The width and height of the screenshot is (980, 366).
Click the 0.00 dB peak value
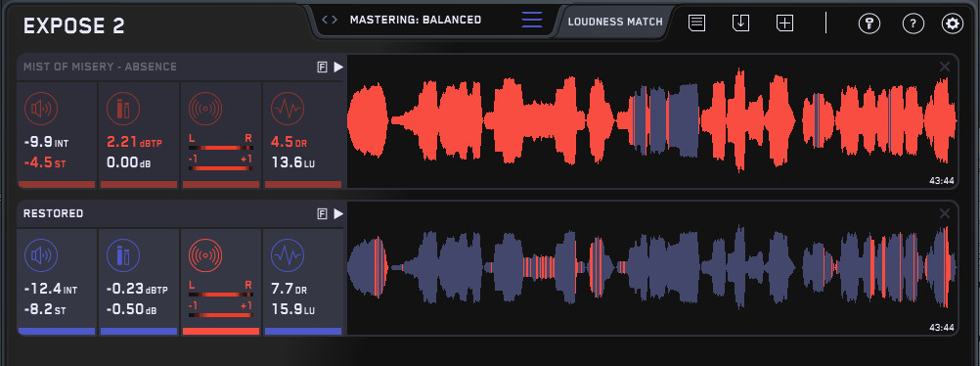(128, 163)
